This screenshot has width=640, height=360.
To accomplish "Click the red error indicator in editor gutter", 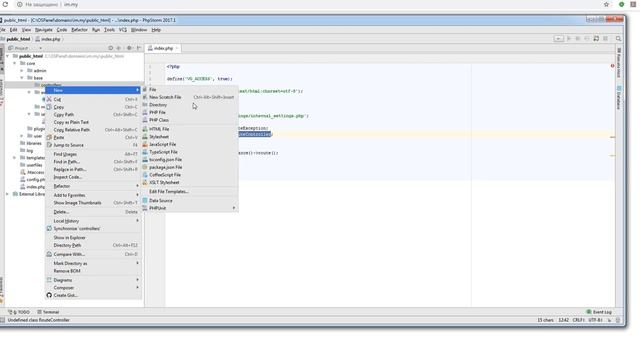I will (x=612, y=66).
